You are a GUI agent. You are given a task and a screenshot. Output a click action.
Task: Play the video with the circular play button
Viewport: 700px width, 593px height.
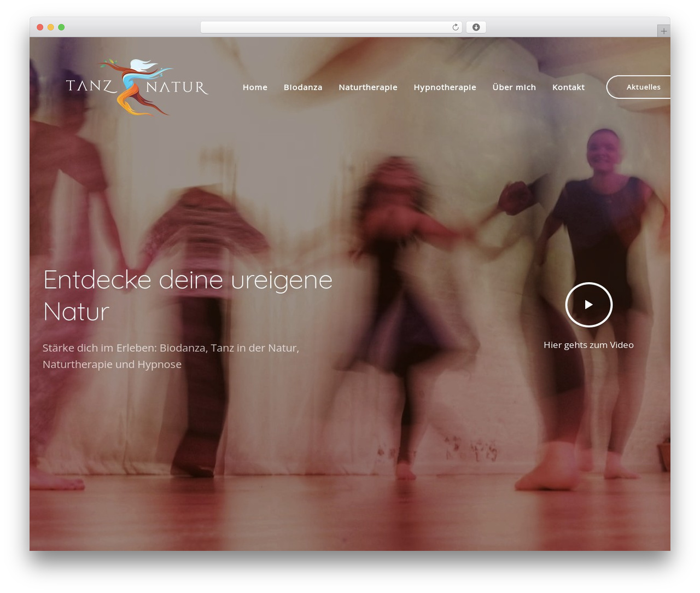tap(588, 305)
